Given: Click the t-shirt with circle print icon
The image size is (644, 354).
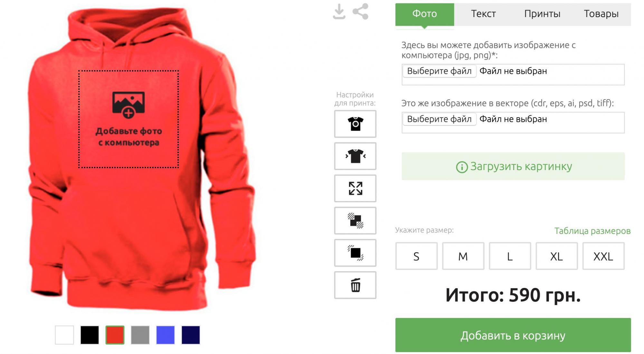Looking at the screenshot, I should [355, 124].
